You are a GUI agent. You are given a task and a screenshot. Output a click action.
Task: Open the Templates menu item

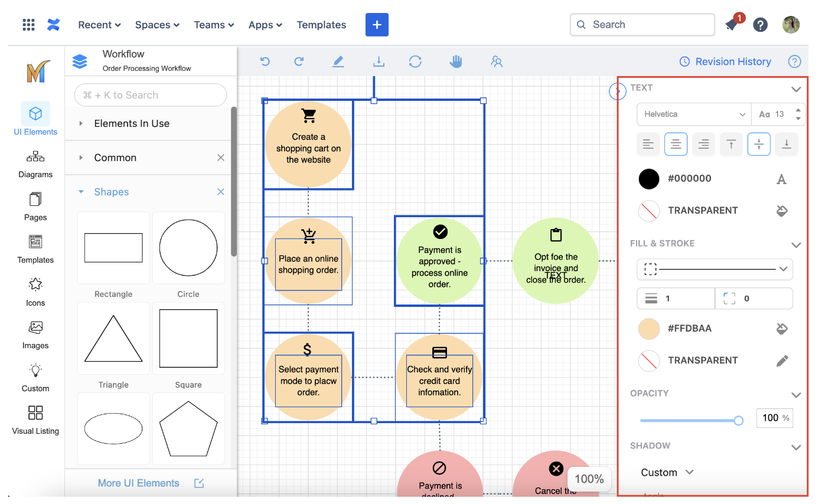(x=321, y=25)
